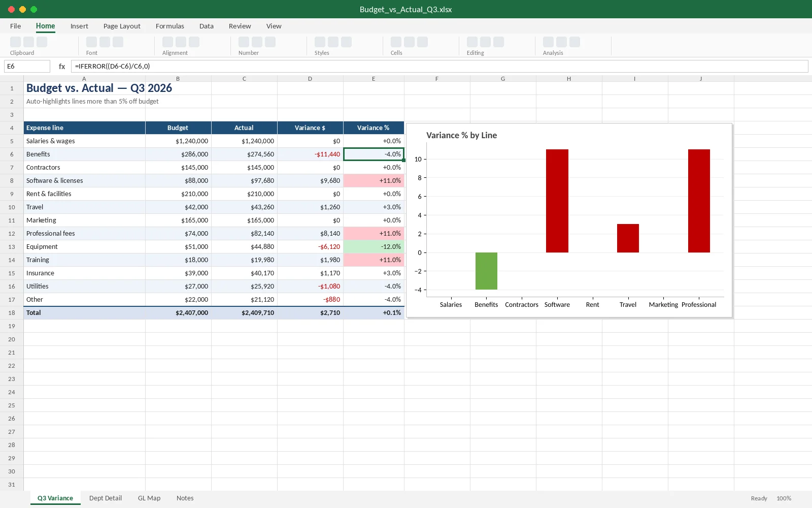Select the Expense line header cell

point(85,128)
